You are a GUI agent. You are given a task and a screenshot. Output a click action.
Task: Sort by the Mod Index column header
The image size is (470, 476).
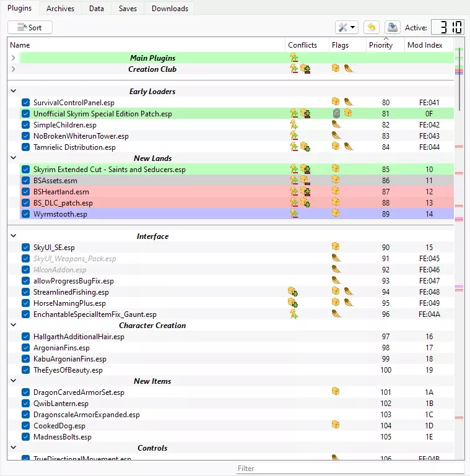pyautogui.click(x=429, y=45)
